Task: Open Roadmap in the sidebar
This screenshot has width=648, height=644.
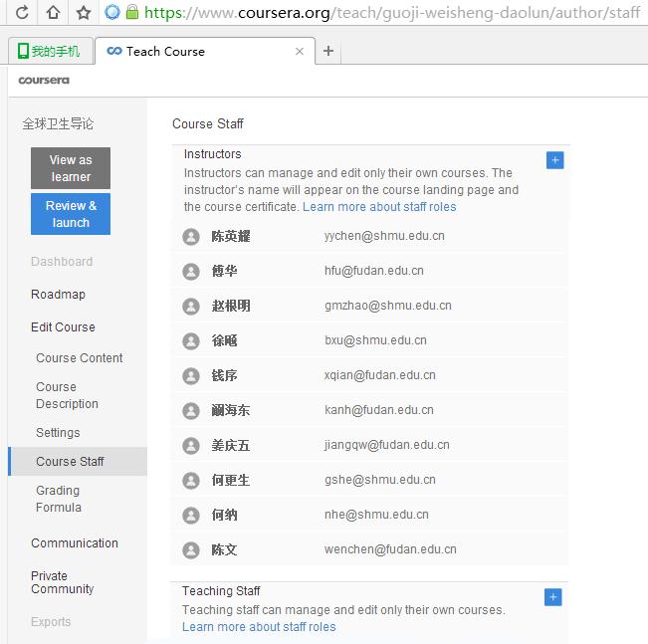Action: point(59,295)
